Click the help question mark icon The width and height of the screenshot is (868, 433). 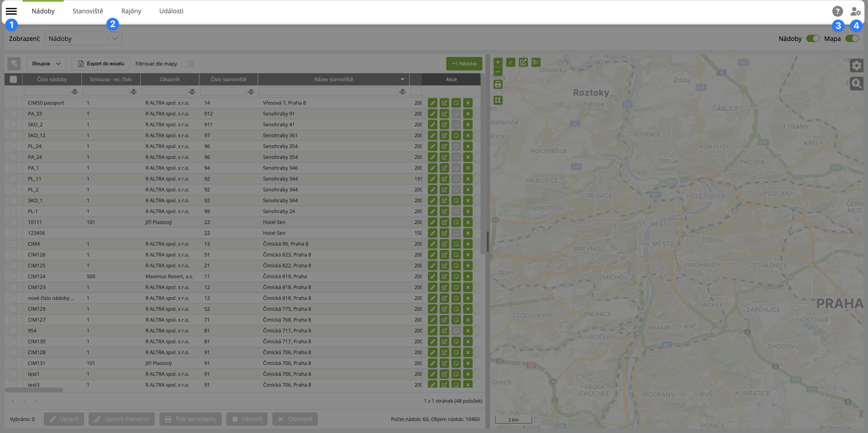coord(837,11)
